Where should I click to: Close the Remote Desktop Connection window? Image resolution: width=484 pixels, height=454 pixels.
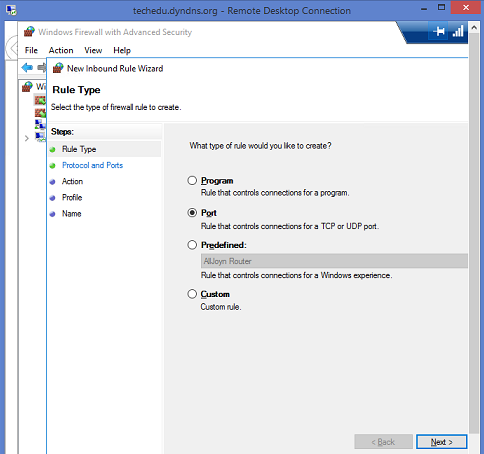pyautogui.click(x=466, y=8)
